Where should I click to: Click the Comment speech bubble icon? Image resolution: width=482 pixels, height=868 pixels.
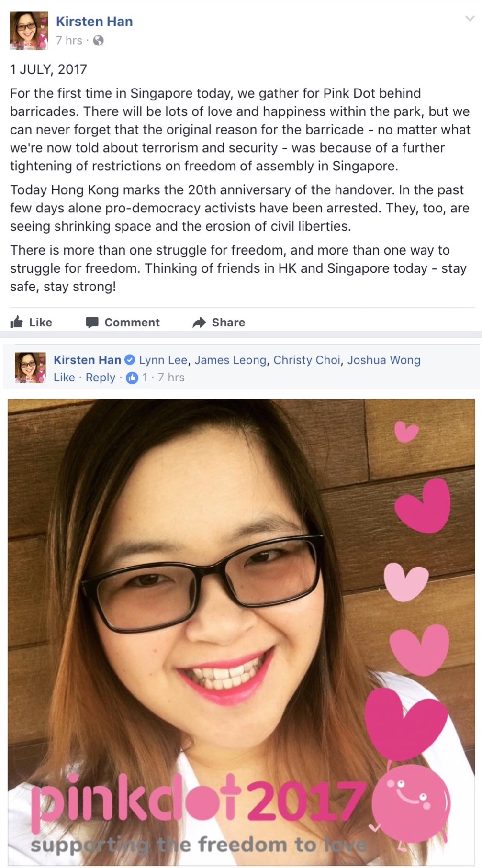(x=92, y=323)
